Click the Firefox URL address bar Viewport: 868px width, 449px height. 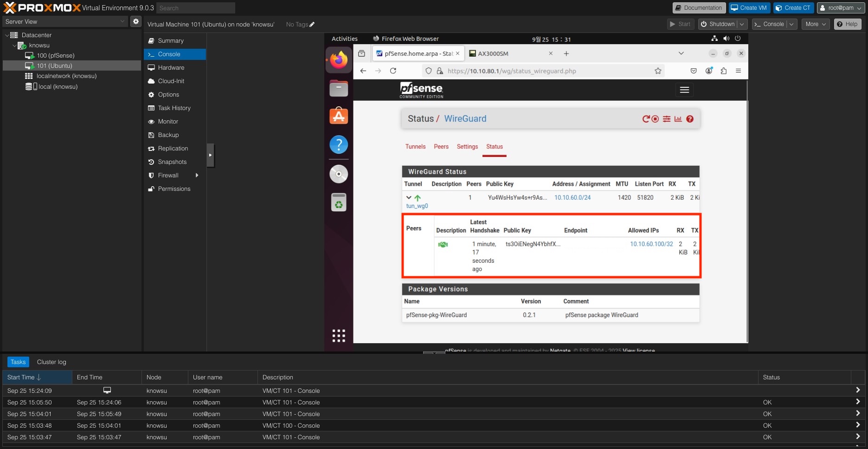click(x=543, y=71)
